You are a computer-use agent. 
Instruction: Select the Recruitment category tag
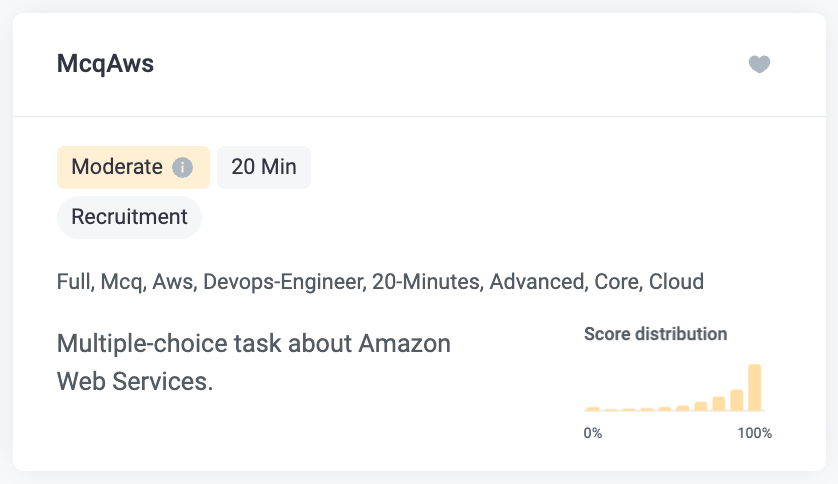click(129, 217)
